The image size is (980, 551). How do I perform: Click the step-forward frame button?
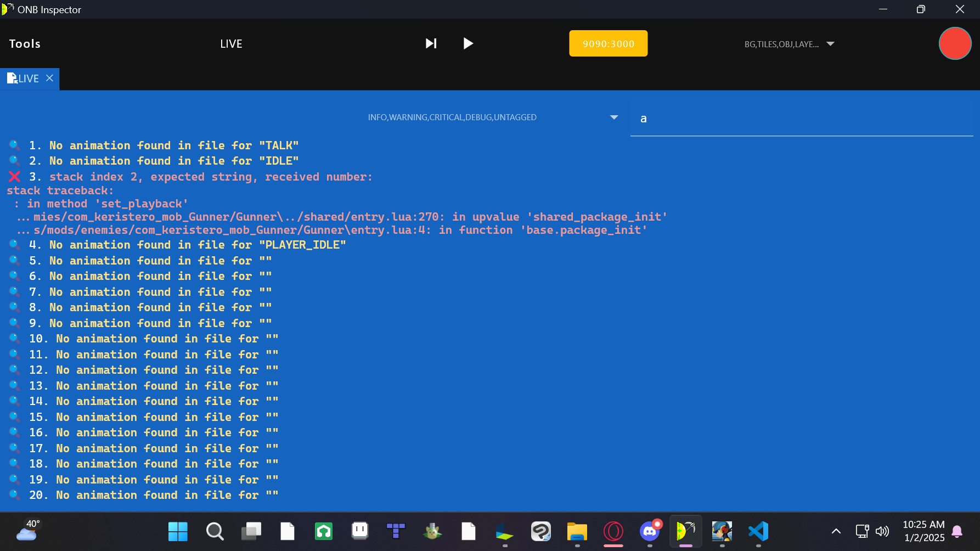click(431, 44)
